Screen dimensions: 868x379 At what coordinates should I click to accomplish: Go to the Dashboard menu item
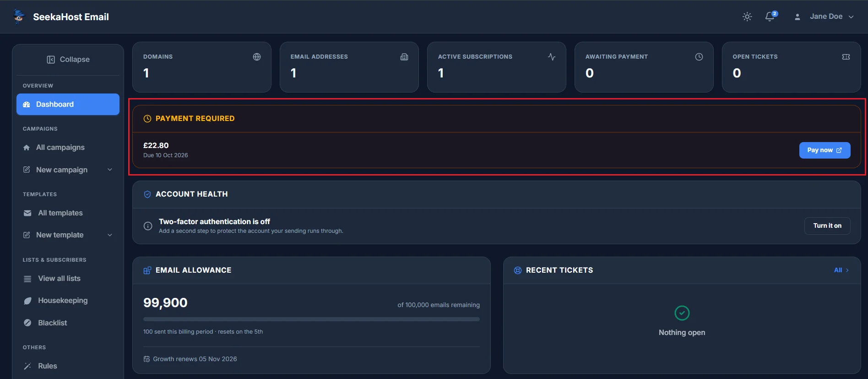(68, 104)
